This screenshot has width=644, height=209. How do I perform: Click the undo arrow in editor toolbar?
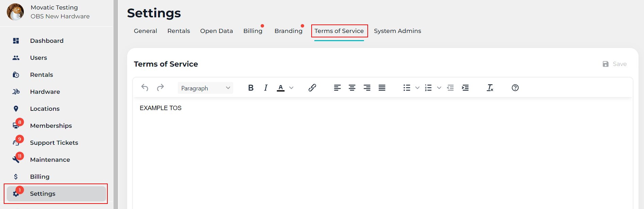pos(145,88)
